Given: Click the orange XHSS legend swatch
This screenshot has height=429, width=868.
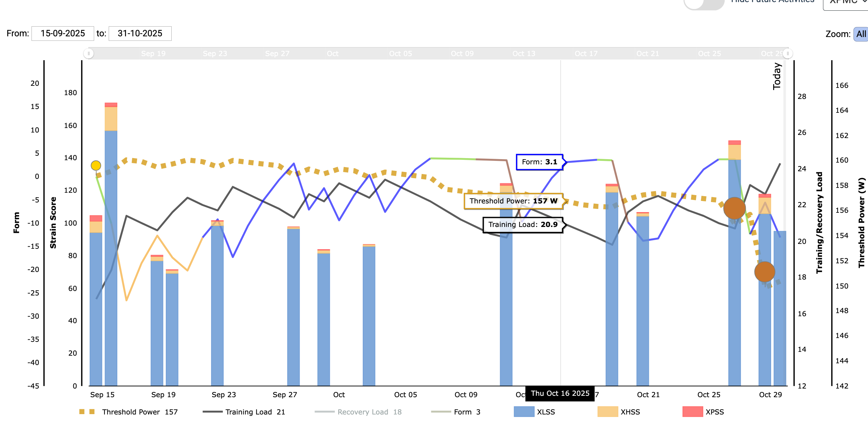Looking at the screenshot, I should 607,412.
